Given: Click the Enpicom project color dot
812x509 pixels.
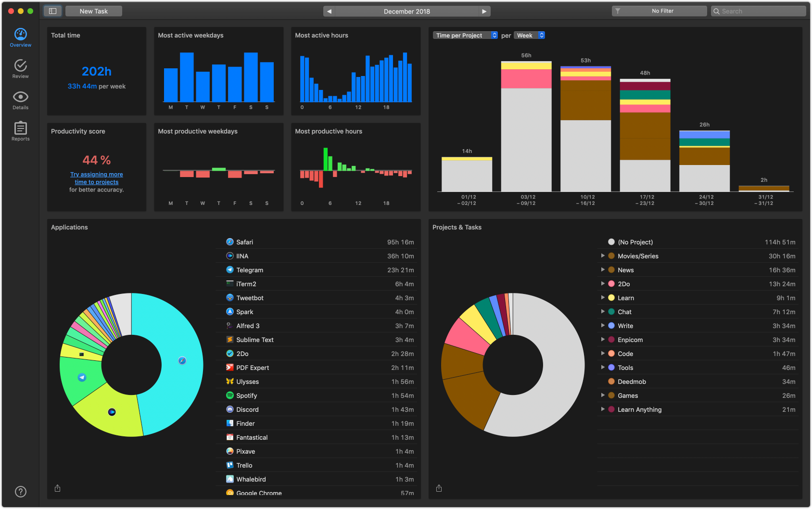Looking at the screenshot, I should (x=611, y=340).
